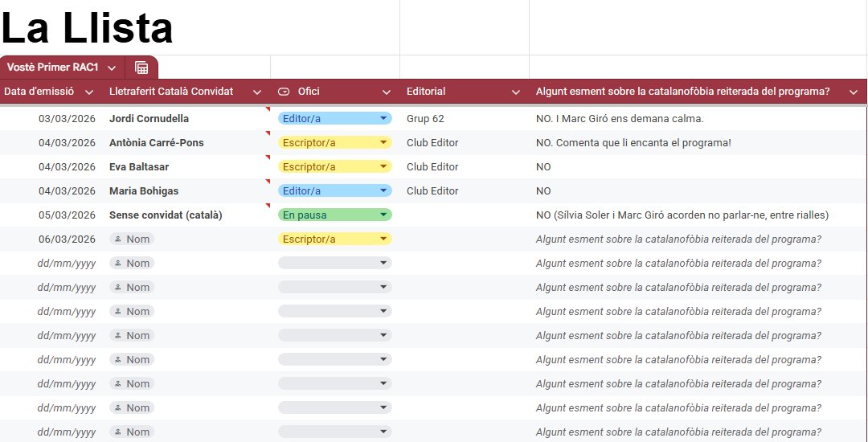Click the Editorial header label

tap(426, 92)
